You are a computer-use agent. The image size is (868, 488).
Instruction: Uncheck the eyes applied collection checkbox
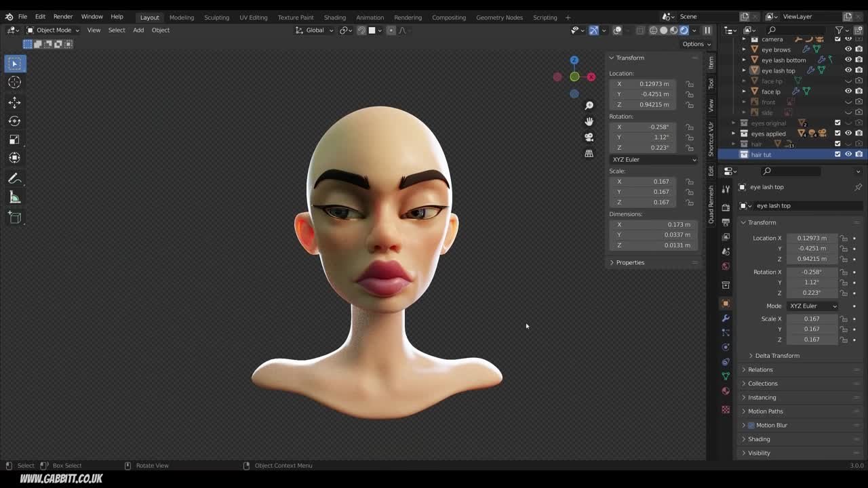pos(837,134)
